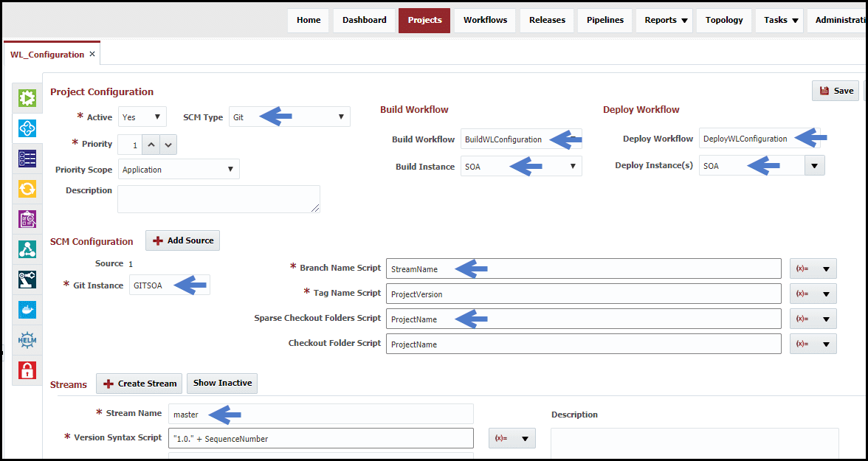Click the Save button
Viewport: 868px width, 461px height.
point(836,91)
